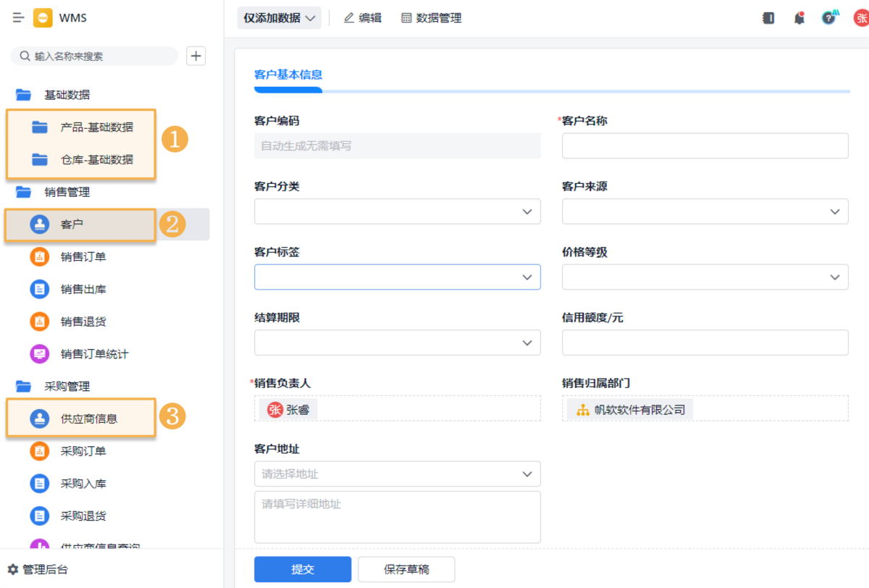Open the AI help question icon
This screenshot has width=869, height=588.
point(829,18)
